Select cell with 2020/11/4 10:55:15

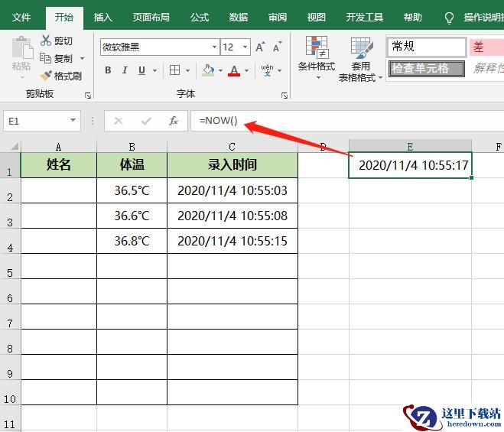pos(232,241)
